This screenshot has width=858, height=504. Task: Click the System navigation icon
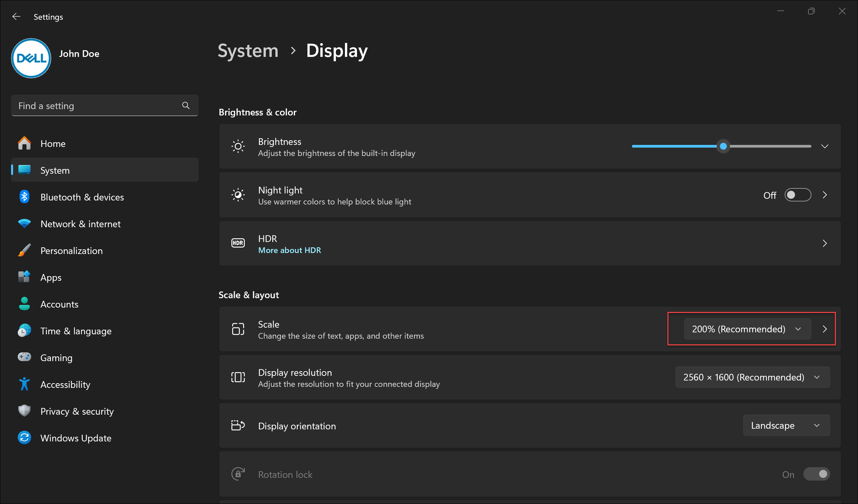[x=25, y=170]
